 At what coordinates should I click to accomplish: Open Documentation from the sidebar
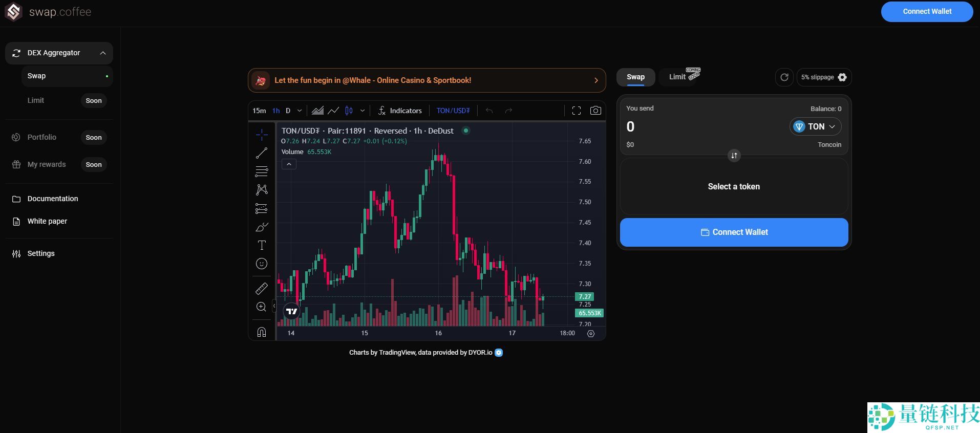(x=53, y=199)
